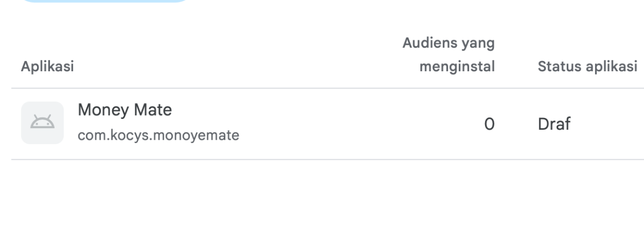
Task: Select the com.kocys.monoyemate package name text
Action: point(158,136)
